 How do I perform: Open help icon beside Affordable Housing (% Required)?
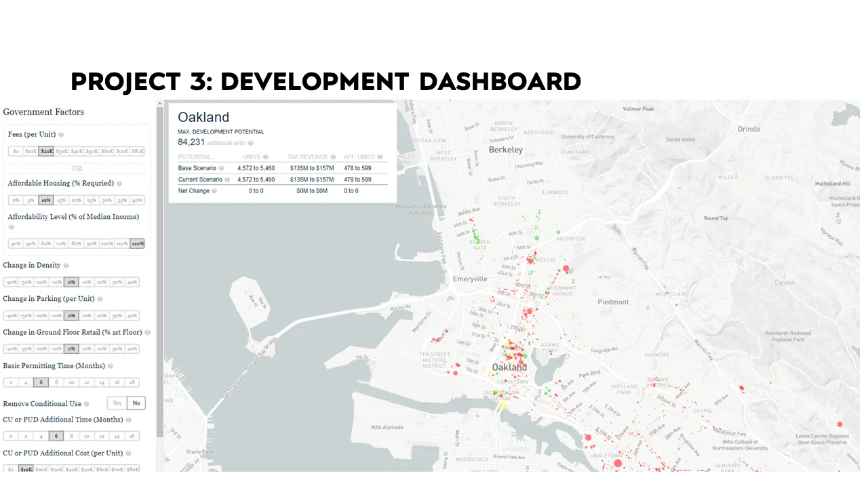[119, 184]
